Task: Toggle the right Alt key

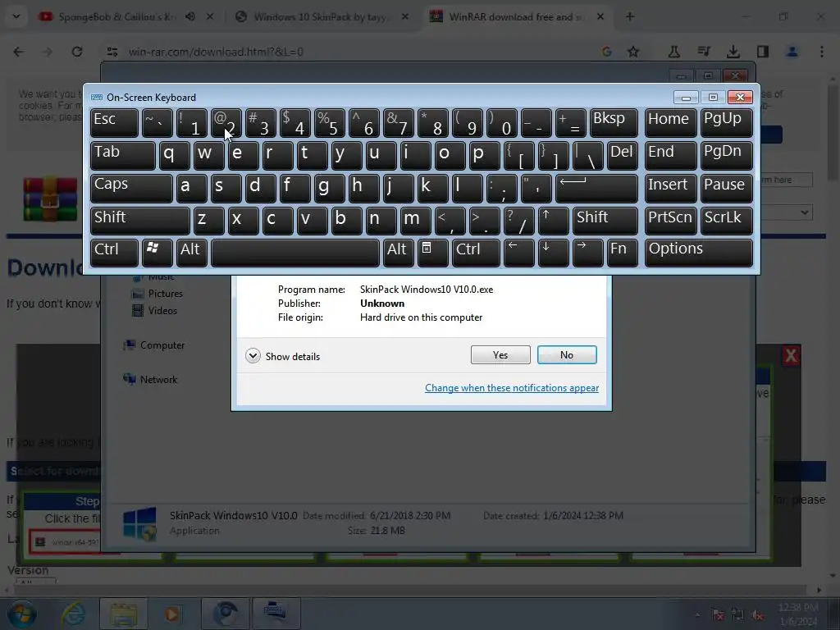Action: pos(398,253)
